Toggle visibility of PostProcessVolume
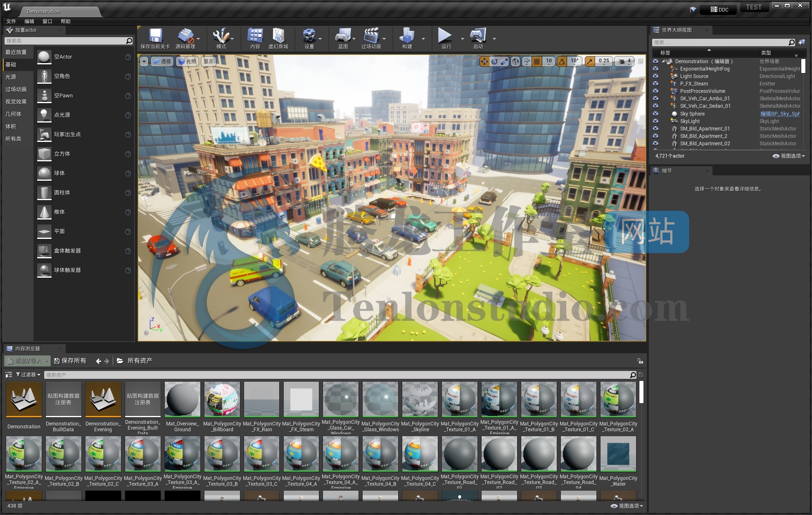812x515 pixels. point(655,91)
